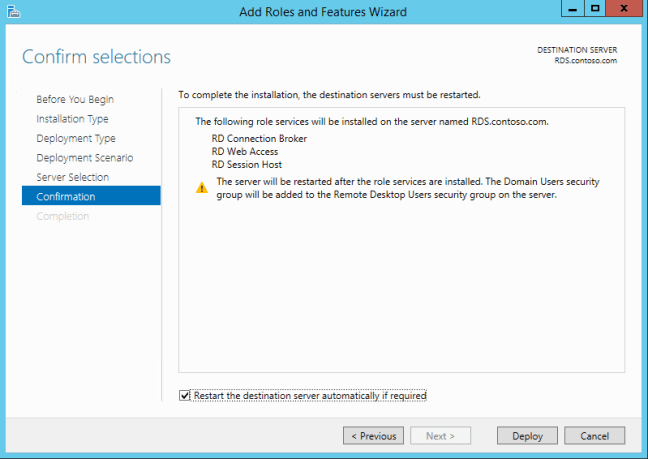The image size is (648, 459).
Task: Select the highlighted Confirmation step
Action: (66, 197)
